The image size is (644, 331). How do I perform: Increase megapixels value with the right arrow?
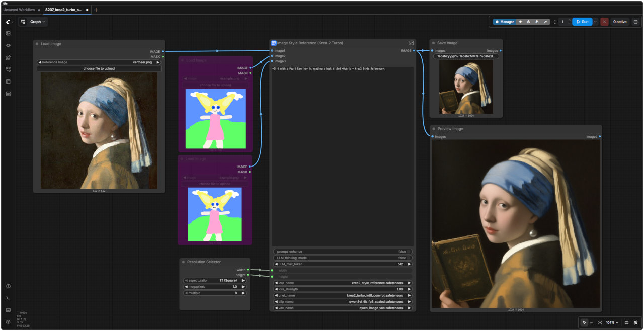pyautogui.click(x=244, y=287)
